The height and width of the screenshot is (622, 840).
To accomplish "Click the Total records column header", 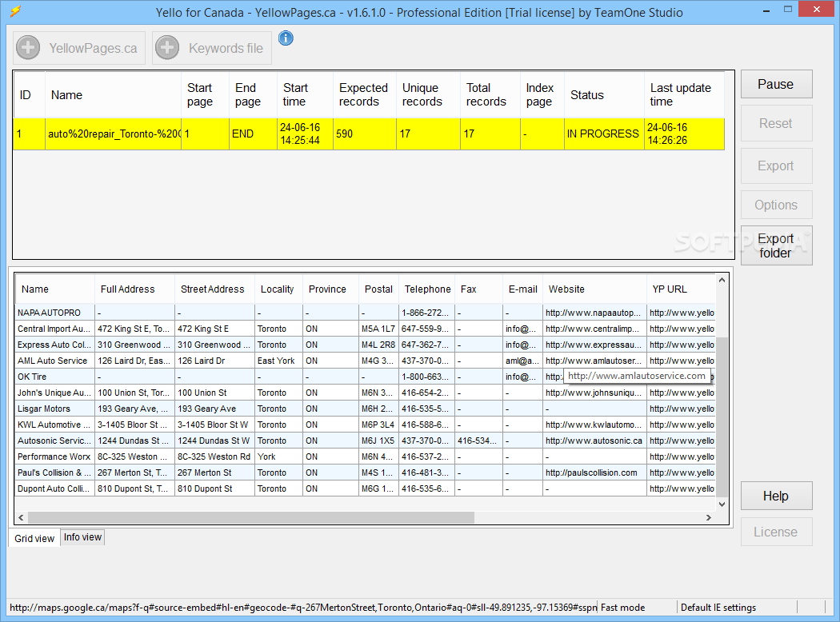I will pyautogui.click(x=490, y=95).
